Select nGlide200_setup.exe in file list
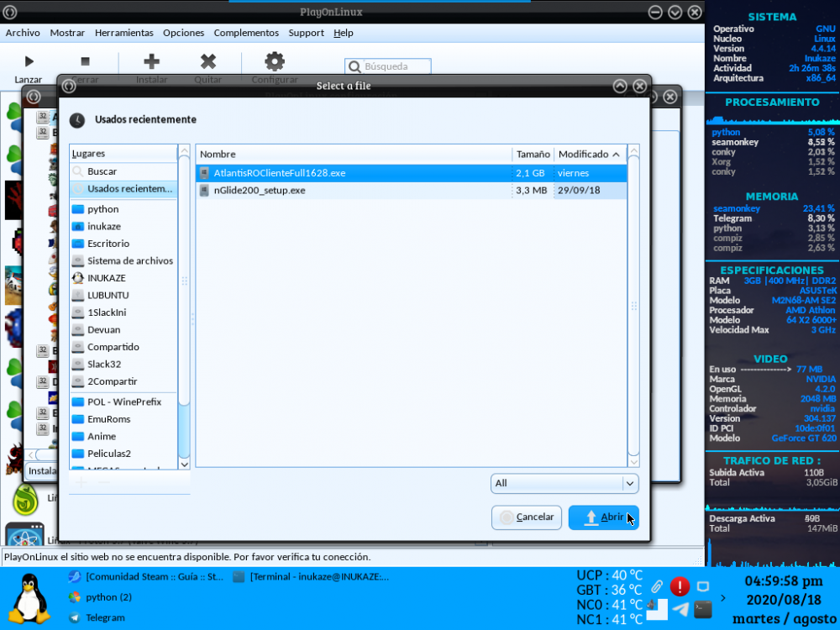The height and width of the screenshot is (630, 840). point(259,191)
